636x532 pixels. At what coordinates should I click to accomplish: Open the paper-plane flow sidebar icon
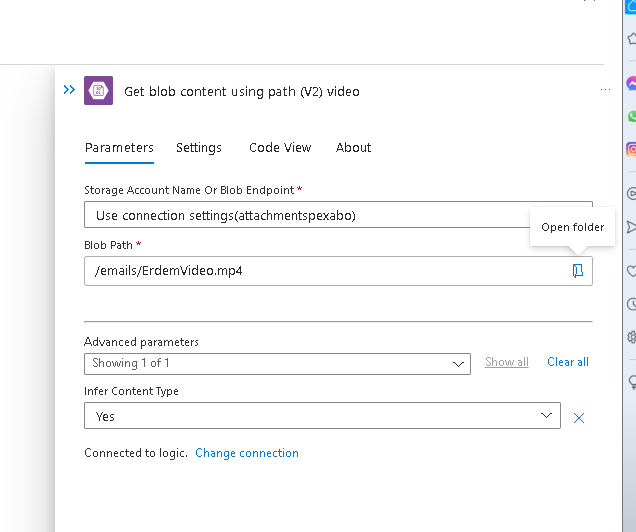pyautogui.click(x=632, y=227)
